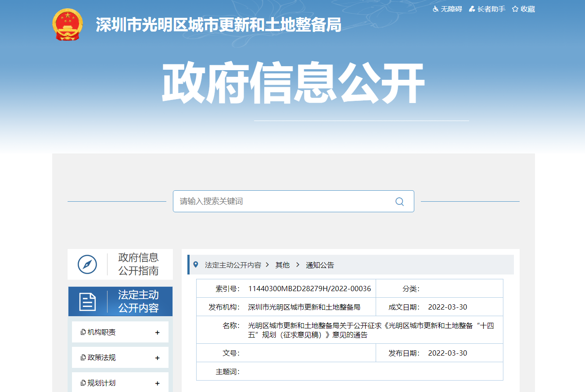Expand 政策法规 with plus sign
The height and width of the screenshot is (392, 585).
coord(157,358)
